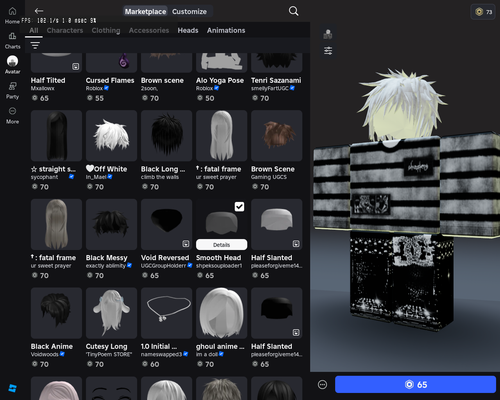The image size is (500, 400).
Task: Open the Avatar sidebar item
Action: click(x=12, y=65)
